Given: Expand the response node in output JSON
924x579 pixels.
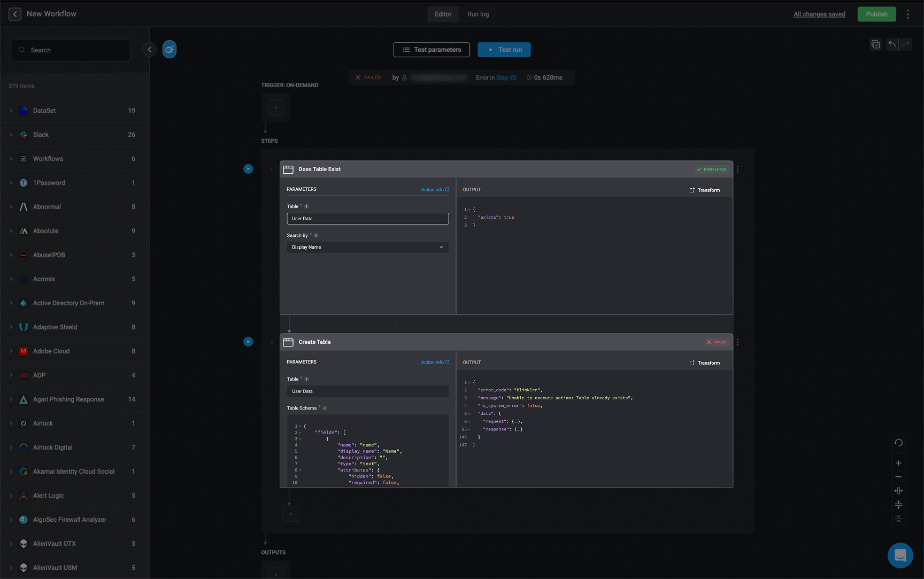Looking at the screenshot, I should click(469, 429).
